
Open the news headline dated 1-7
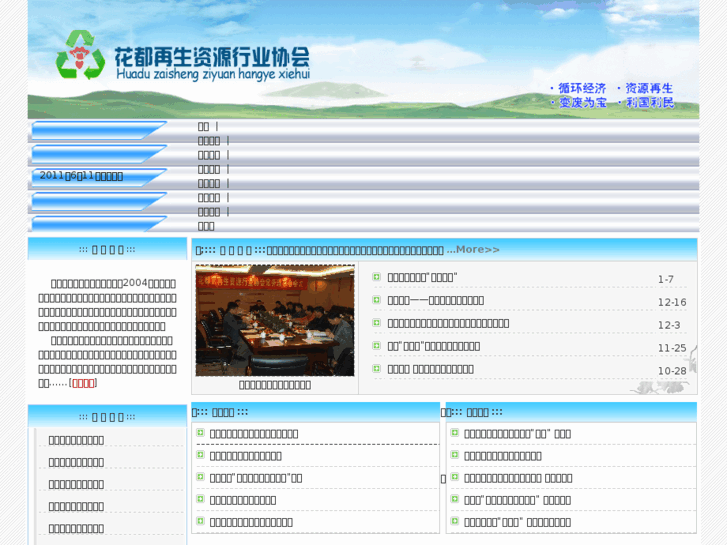point(422,277)
